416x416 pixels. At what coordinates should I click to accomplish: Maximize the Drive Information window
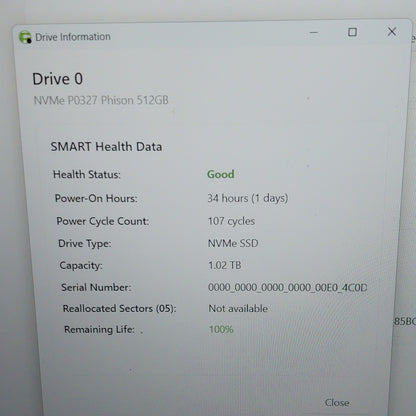[x=352, y=32]
